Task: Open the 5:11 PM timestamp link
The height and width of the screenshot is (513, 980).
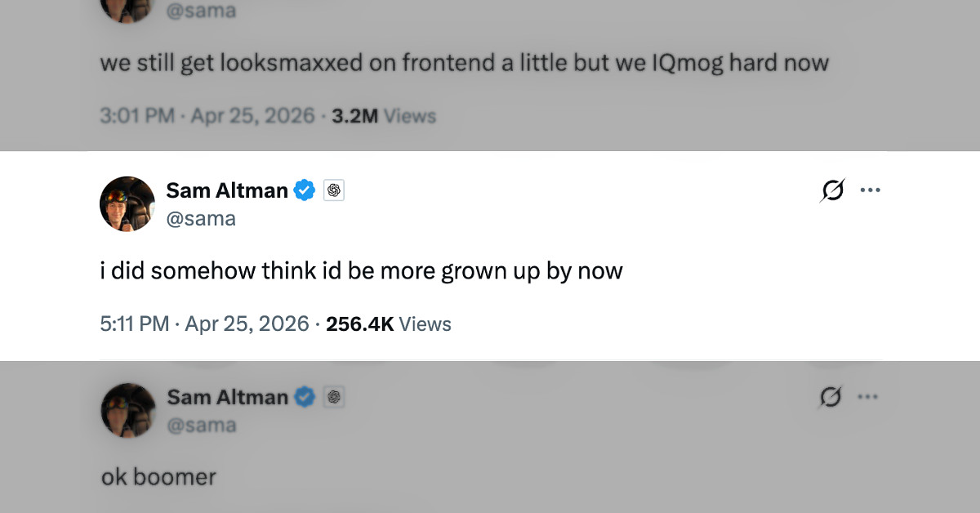Action: point(204,324)
